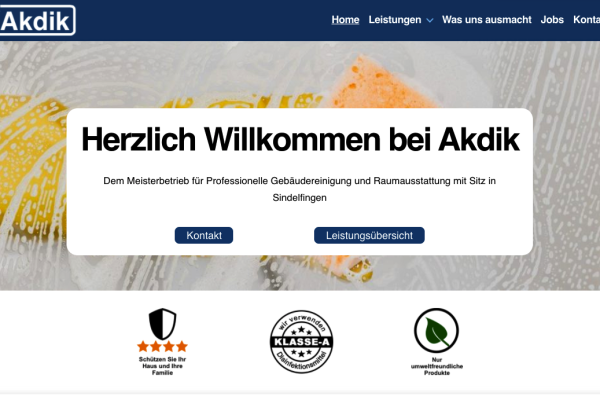Expand the chevron beside Leistungen

pyautogui.click(x=430, y=20)
